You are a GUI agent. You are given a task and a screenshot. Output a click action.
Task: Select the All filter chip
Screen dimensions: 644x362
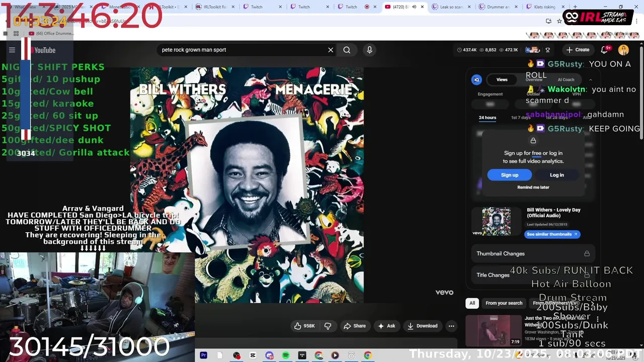click(x=472, y=303)
